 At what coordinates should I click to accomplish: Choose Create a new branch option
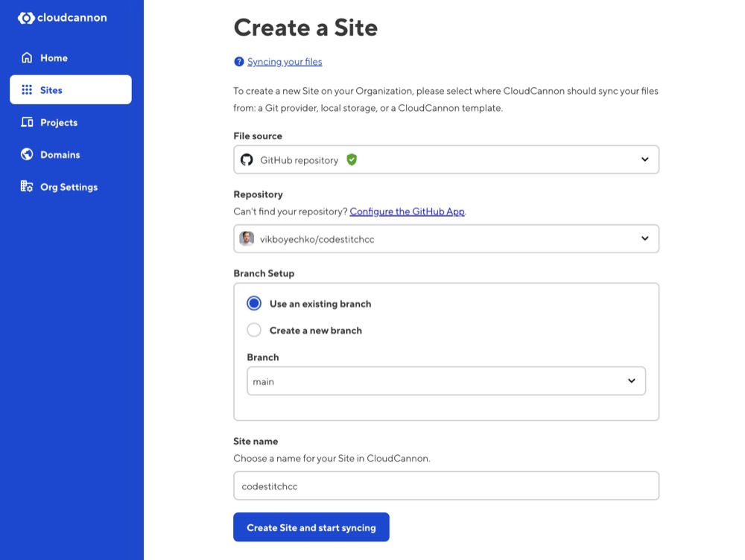coord(253,330)
